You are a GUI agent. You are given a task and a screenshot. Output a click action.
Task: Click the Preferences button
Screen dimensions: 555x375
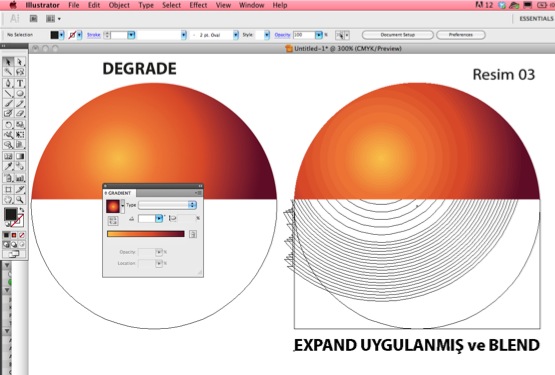[x=461, y=35]
